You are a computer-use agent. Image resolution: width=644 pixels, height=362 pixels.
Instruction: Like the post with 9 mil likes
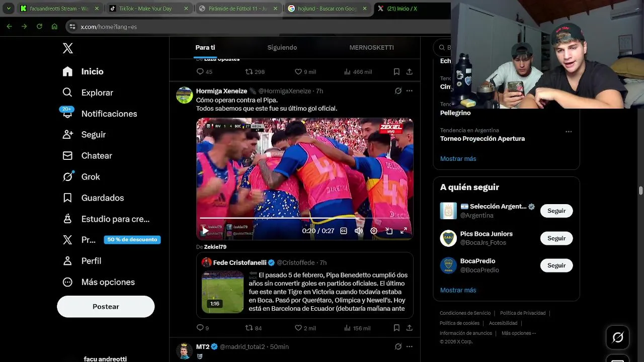point(305,72)
